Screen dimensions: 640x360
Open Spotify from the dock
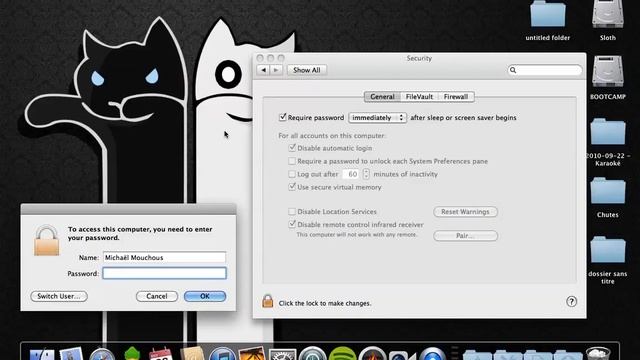(342, 353)
